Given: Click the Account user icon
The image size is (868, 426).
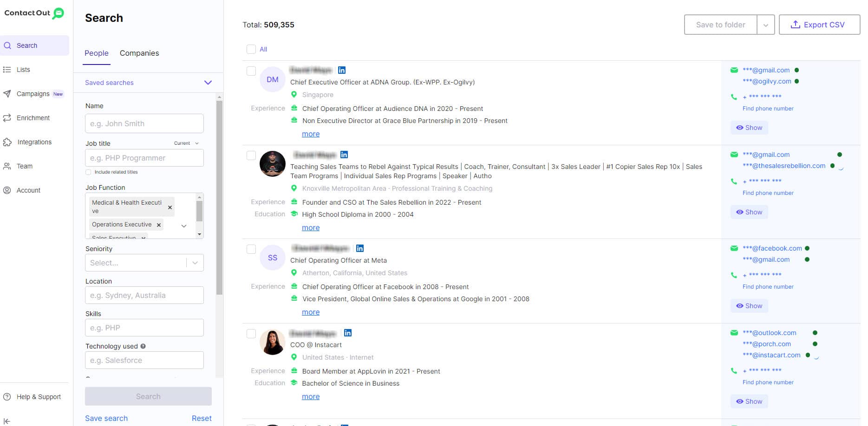Looking at the screenshot, I should click(x=7, y=190).
